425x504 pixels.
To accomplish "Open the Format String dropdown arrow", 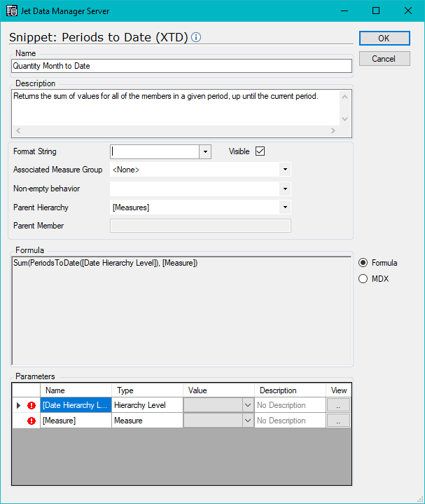I will tap(205, 151).
